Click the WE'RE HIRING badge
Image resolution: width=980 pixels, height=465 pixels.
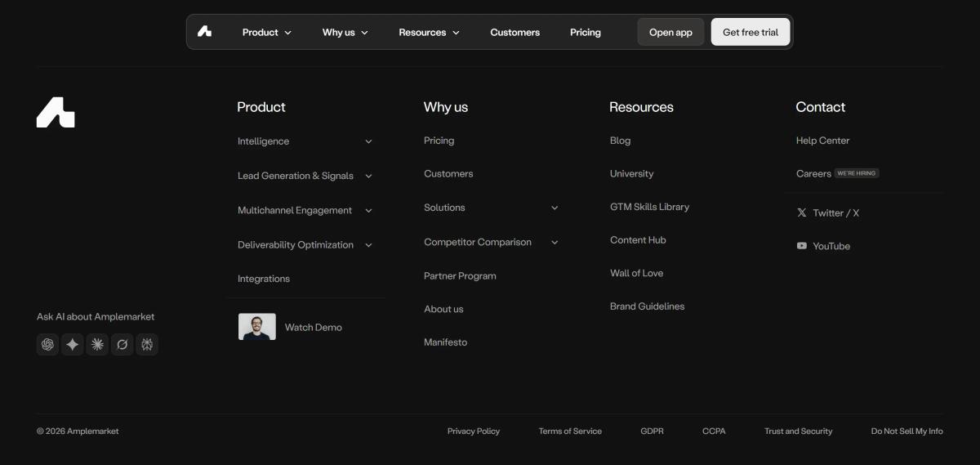[857, 173]
